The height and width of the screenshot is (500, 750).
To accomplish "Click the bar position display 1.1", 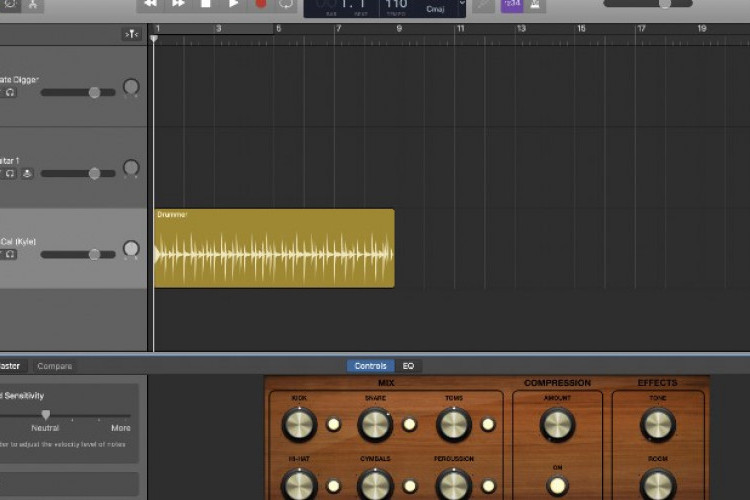I will pyautogui.click(x=353, y=4).
